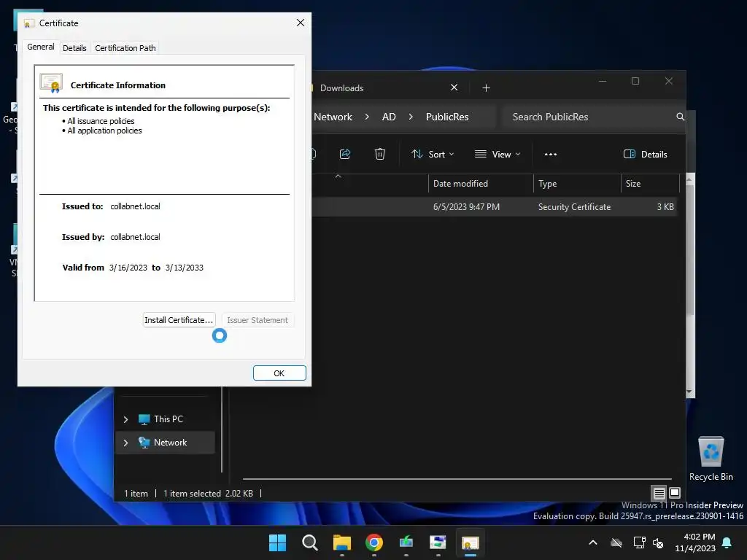Click the OneDrive cloud tray icon
The image size is (747, 560).
(616, 542)
